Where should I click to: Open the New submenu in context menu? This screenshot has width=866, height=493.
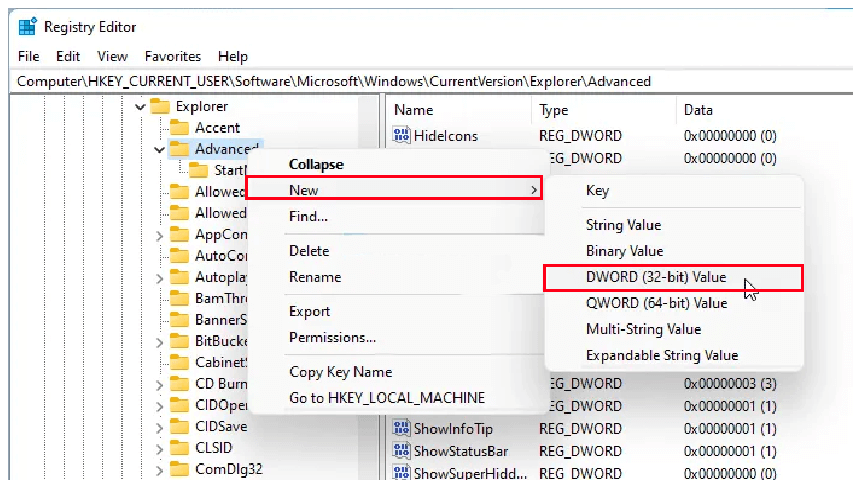394,190
